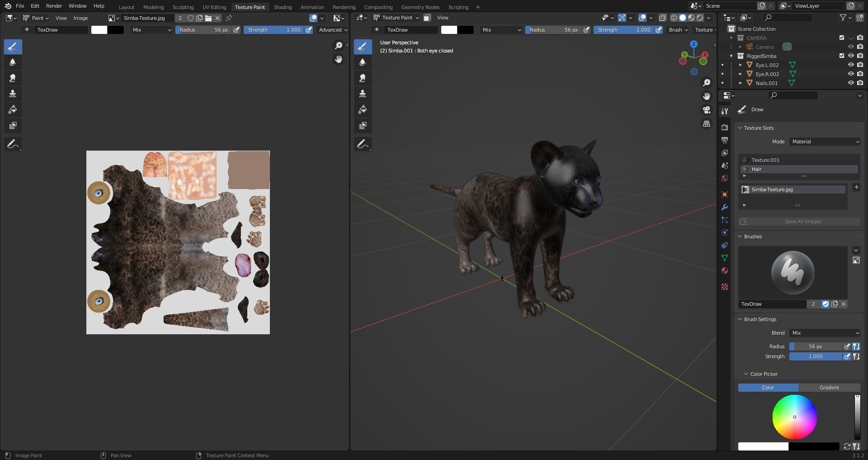
Task: Switch to the Sculpting workspace
Action: pos(183,7)
